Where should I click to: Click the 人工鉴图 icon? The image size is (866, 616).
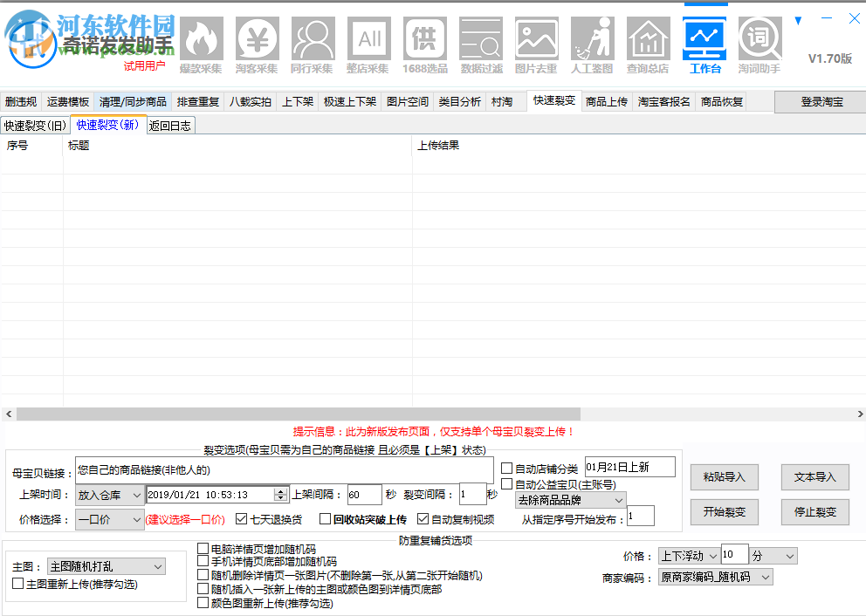(592, 39)
